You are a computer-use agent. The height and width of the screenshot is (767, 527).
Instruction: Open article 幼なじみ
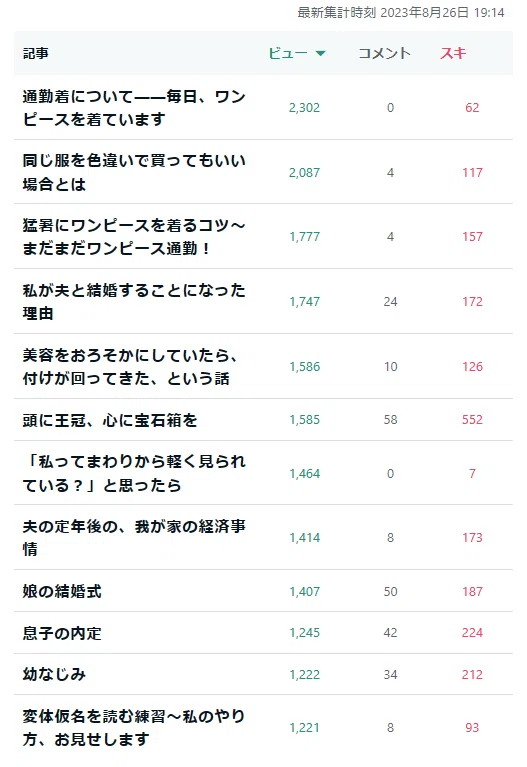54,674
